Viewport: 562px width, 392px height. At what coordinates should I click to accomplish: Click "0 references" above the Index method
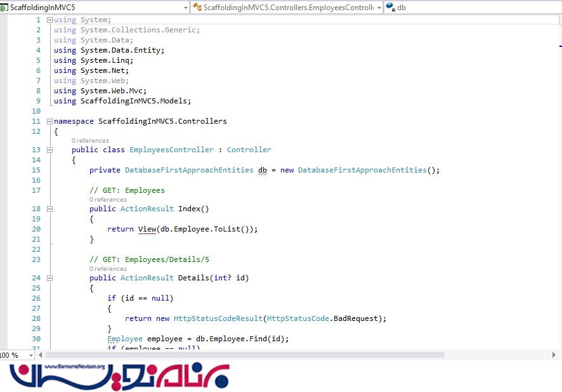coord(108,200)
